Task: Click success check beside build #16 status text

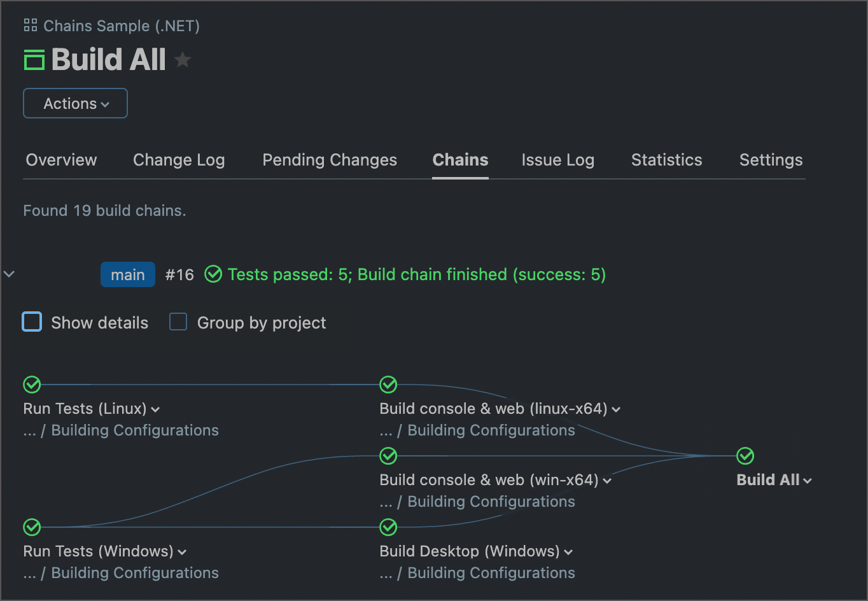Action: (x=213, y=274)
